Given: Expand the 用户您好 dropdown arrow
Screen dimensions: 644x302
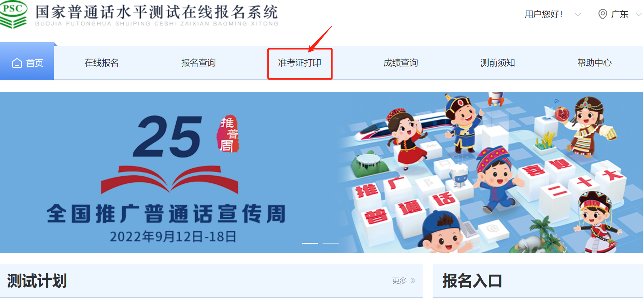Looking at the screenshot, I should coord(577,15).
